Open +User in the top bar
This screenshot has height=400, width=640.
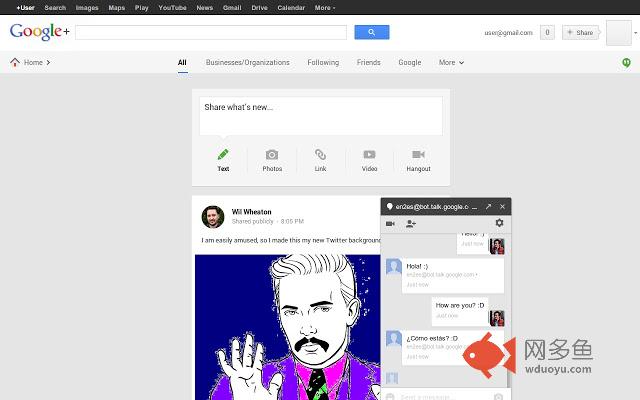click(x=25, y=8)
